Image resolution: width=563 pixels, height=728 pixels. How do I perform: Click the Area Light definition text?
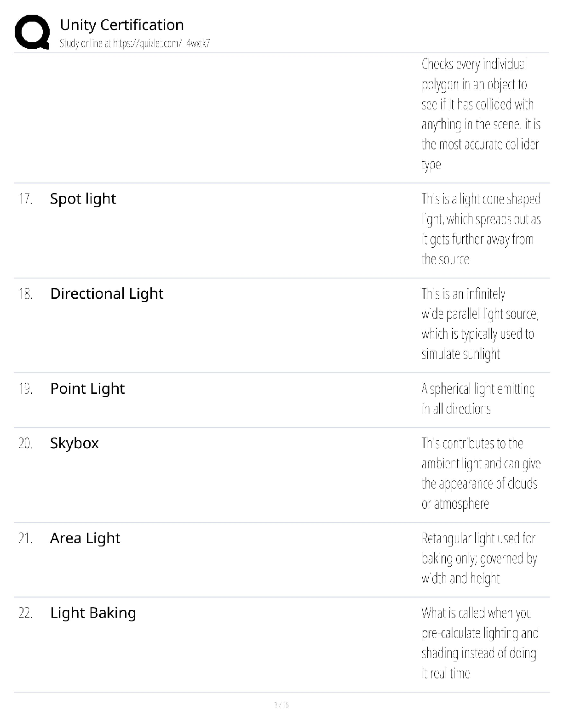point(479,558)
